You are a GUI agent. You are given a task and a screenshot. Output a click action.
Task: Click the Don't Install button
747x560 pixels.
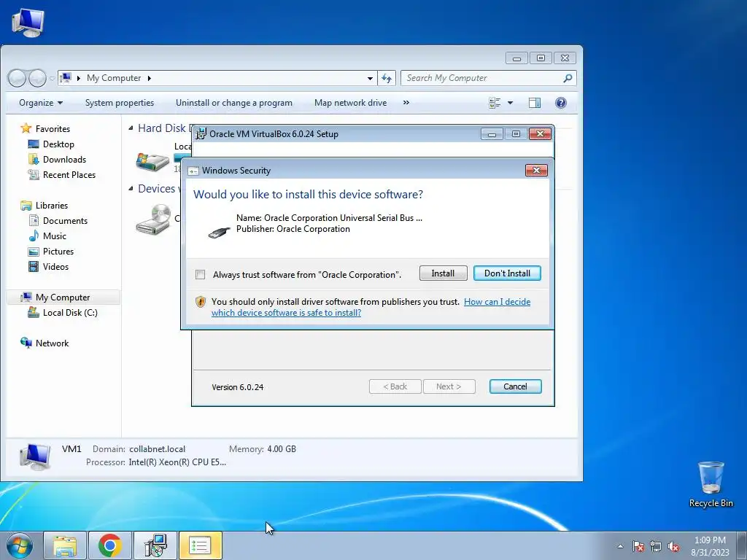pyautogui.click(x=507, y=273)
